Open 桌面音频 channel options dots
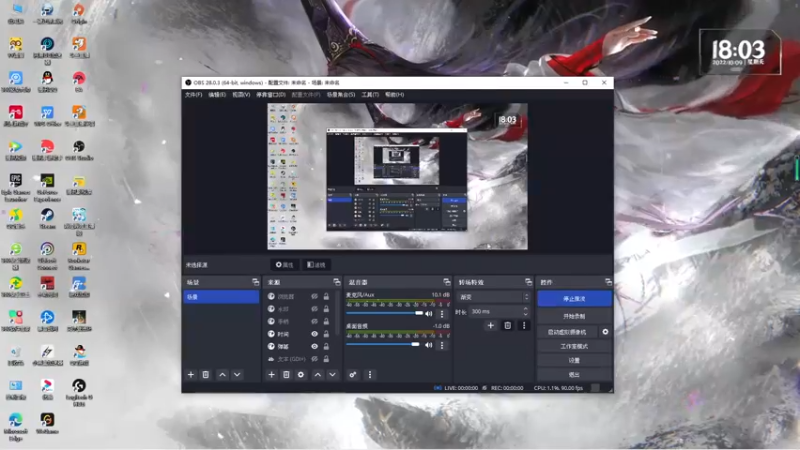 [442, 345]
